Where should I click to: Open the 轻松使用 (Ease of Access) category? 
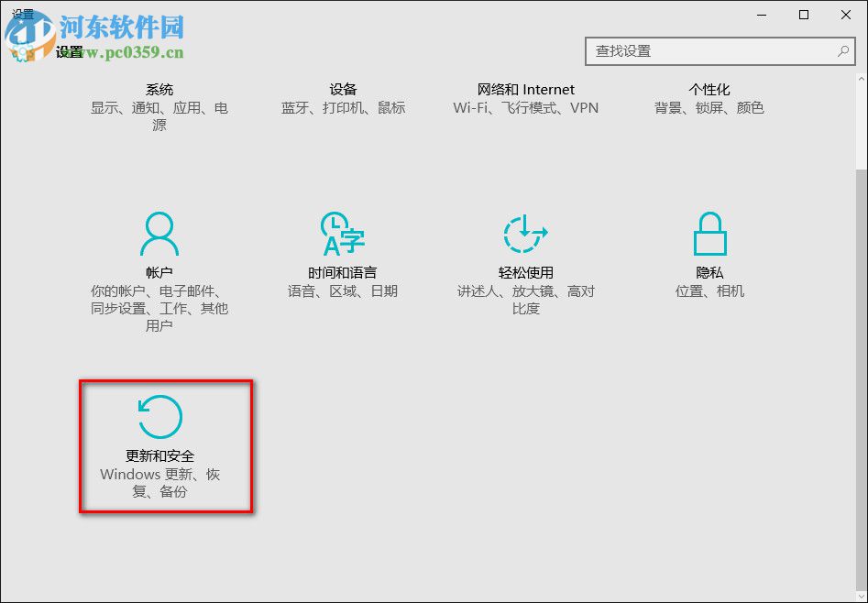(x=524, y=272)
